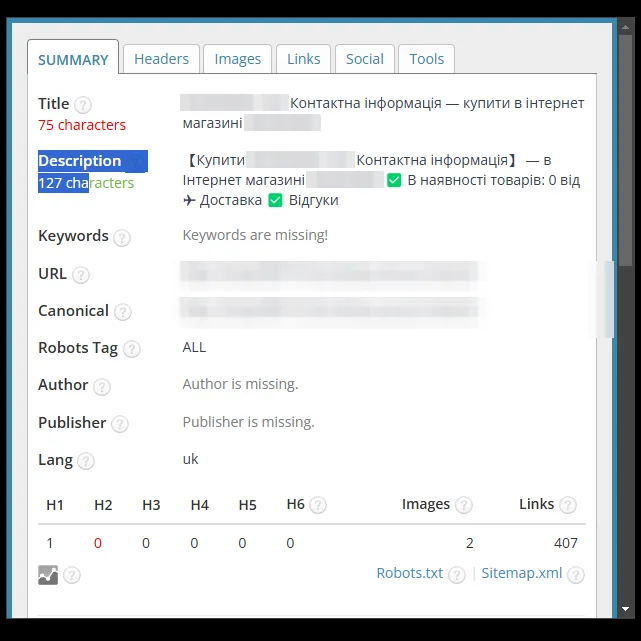
Task: Click 'Keywords are missing!' text
Action: 255,235
